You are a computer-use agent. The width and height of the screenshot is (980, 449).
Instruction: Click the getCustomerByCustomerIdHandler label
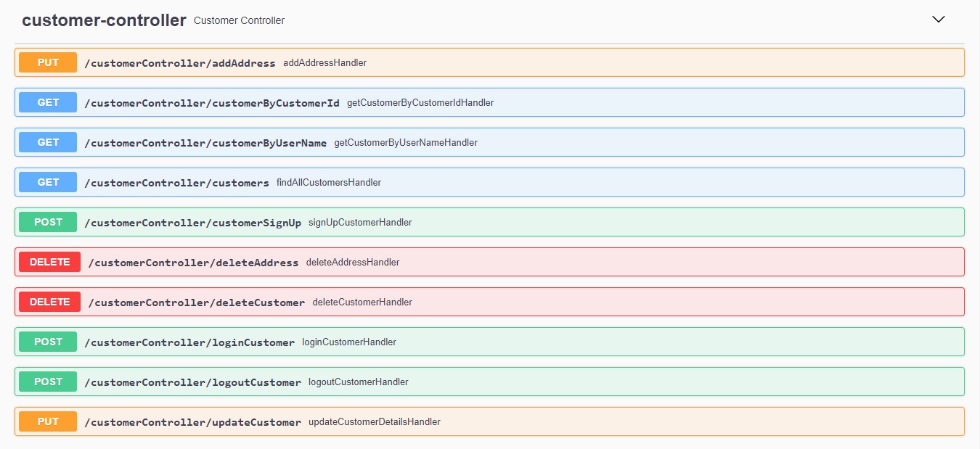421,102
